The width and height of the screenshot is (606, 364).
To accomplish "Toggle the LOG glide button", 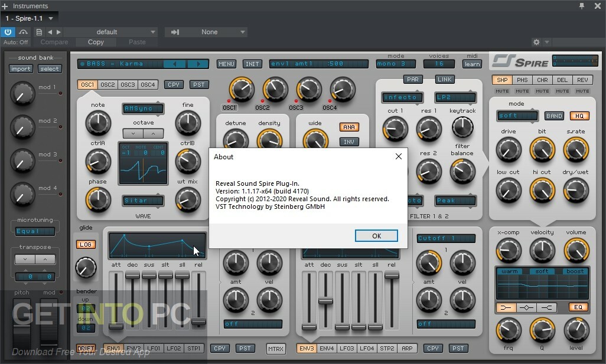I will coord(86,245).
